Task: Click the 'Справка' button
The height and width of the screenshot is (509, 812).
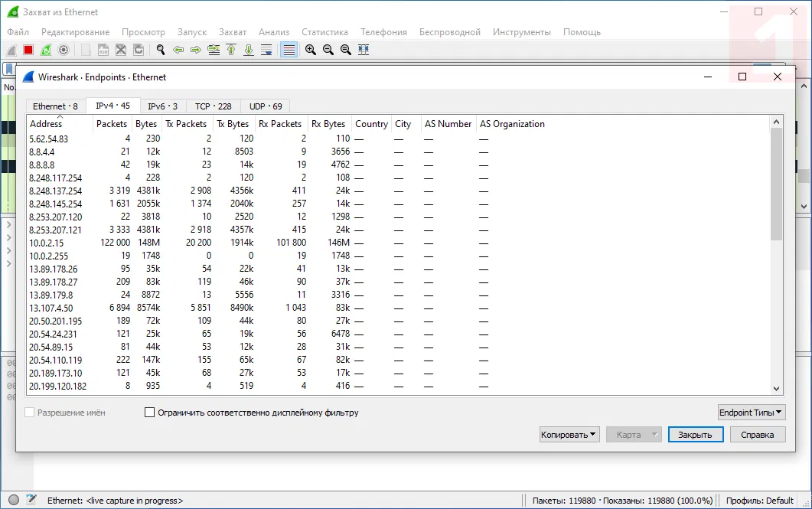Action: pos(758,435)
